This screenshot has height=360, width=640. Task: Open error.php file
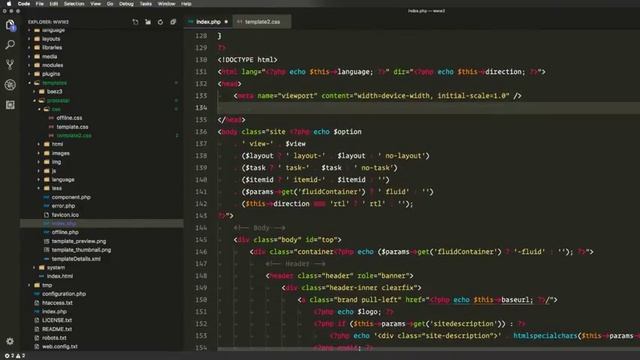(x=63, y=206)
